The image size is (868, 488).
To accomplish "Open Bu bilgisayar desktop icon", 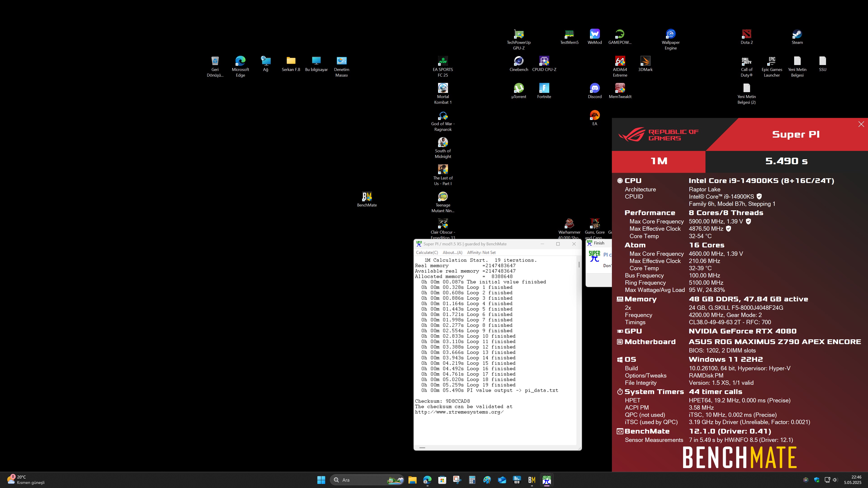I will [x=316, y=64].
